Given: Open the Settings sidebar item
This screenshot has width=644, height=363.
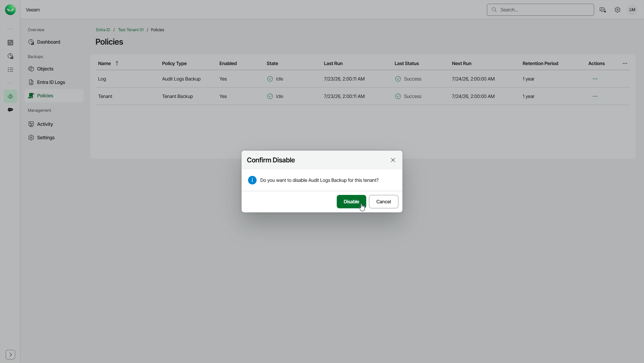Looking at the screenshot, I should [54, 138].
